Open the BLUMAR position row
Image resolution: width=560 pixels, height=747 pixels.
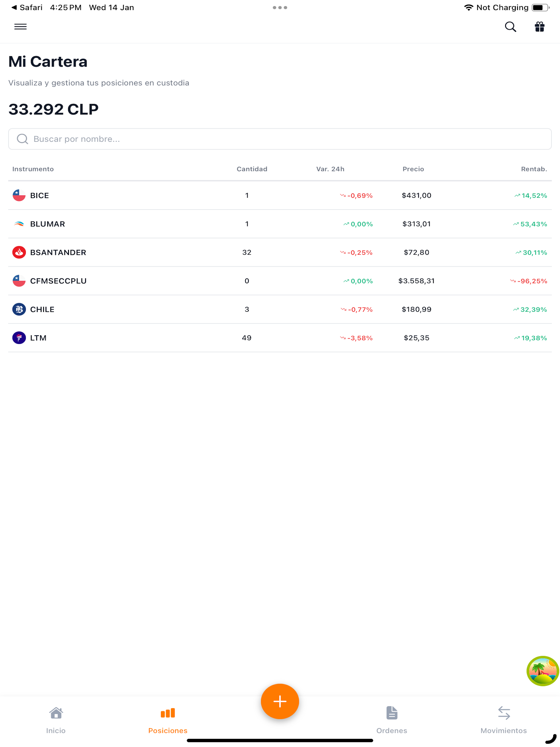coord(280,224)
